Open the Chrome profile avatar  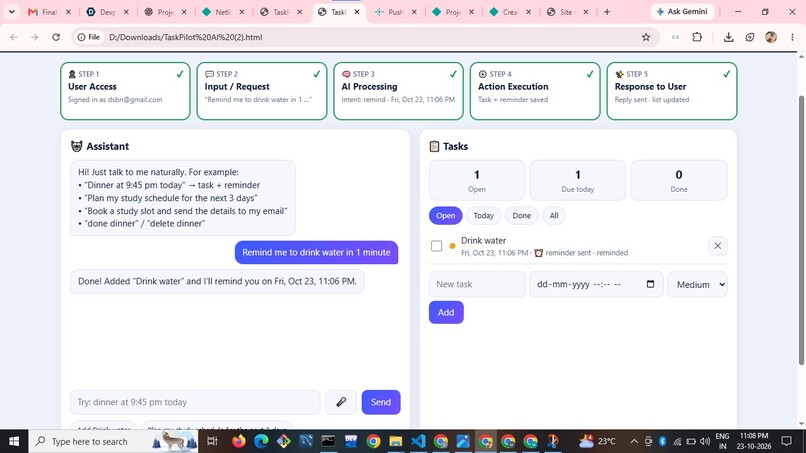click(x=771, y=37)
